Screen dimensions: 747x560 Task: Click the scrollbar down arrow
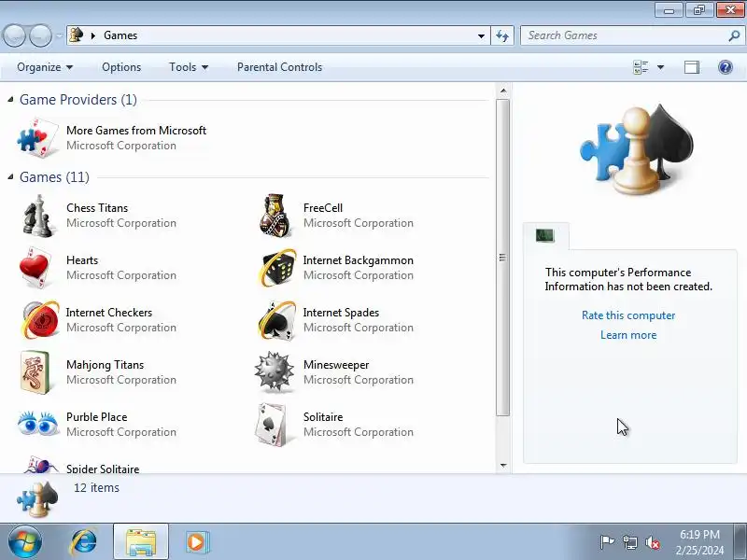pos(503,466)
